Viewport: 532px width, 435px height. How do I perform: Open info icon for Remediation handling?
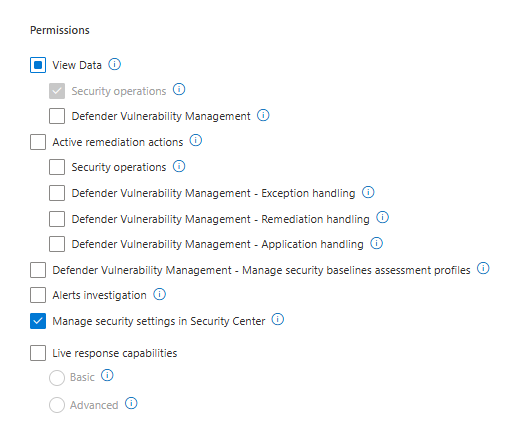pos(382,217)
